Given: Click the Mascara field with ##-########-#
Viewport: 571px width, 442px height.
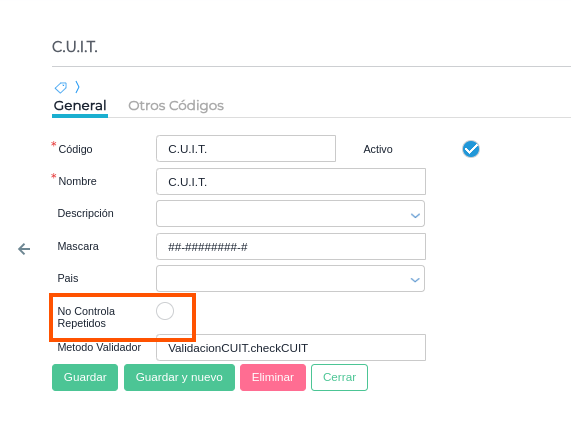Looking at the screenshot, I should tap(291, 246).
